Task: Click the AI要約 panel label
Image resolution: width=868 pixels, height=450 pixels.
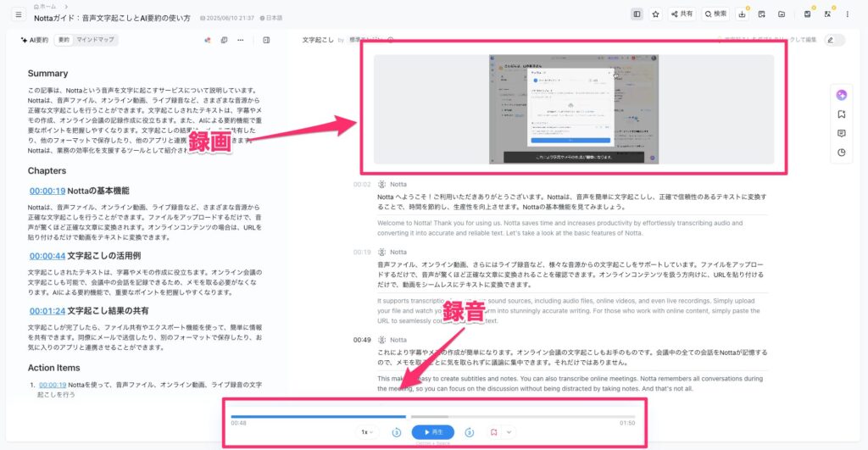Action: [x=34, y=40]
